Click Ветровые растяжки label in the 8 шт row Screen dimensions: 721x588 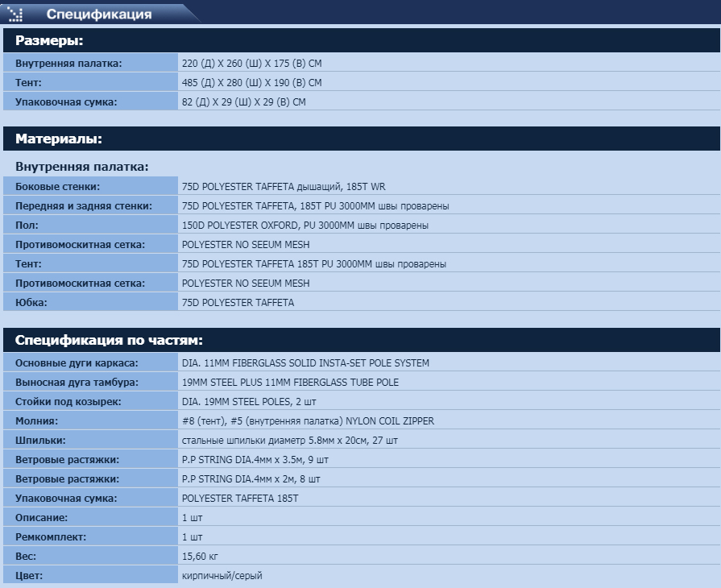point(67,479)
